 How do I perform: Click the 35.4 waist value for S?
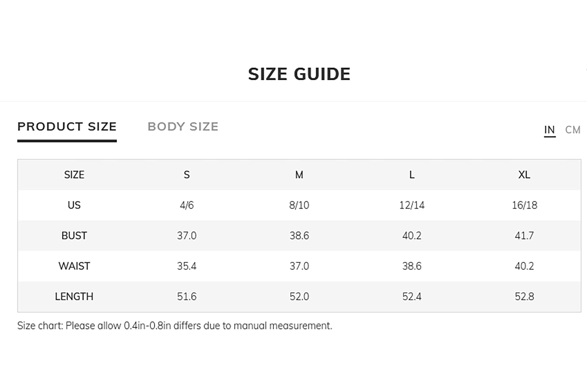point(187,266)
